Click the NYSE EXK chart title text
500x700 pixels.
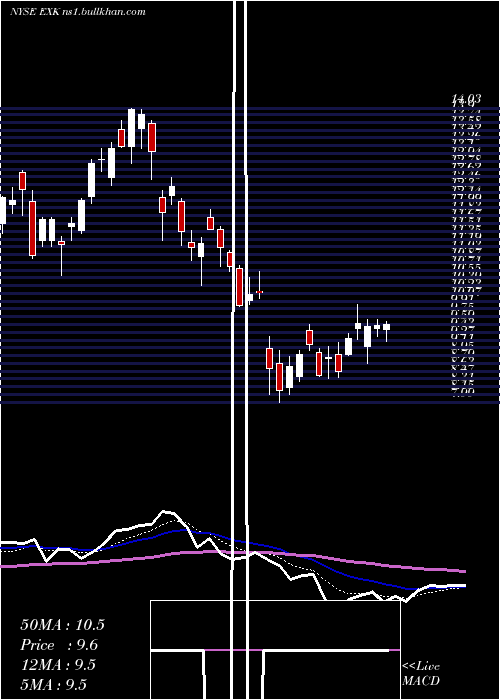78,11
